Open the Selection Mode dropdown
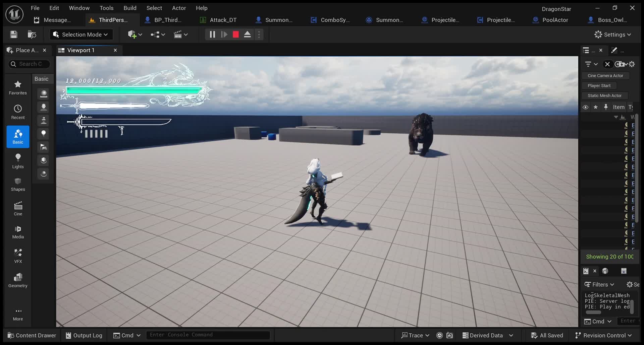Screen dimensions: 644x345 [x=80, y=34]
